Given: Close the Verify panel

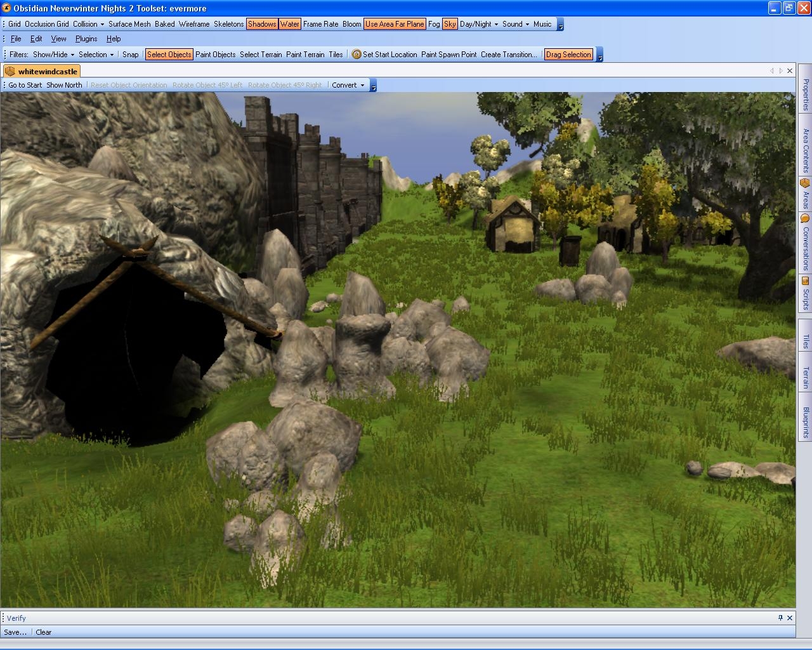Looking at the screenshot, I should [x=790, y=618].
